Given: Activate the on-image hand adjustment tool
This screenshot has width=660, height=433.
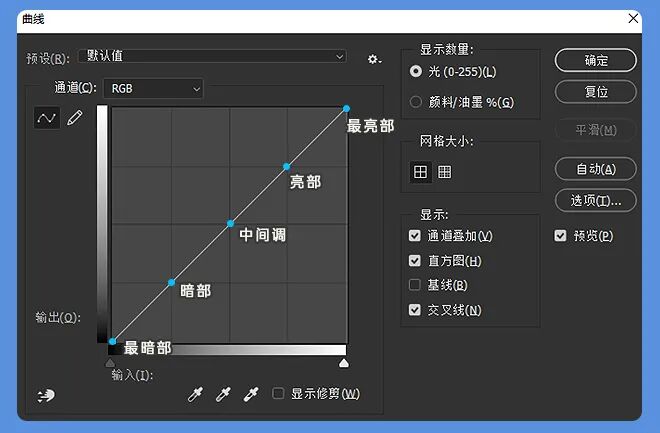Looking at the screenshot, I should tap(46, 395).
